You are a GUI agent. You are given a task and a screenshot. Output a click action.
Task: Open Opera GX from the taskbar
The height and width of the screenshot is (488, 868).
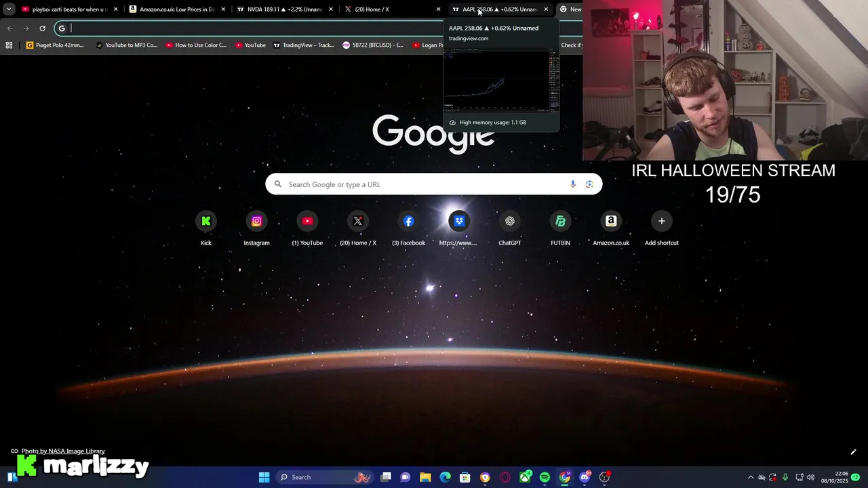click(x=505, y=477)
